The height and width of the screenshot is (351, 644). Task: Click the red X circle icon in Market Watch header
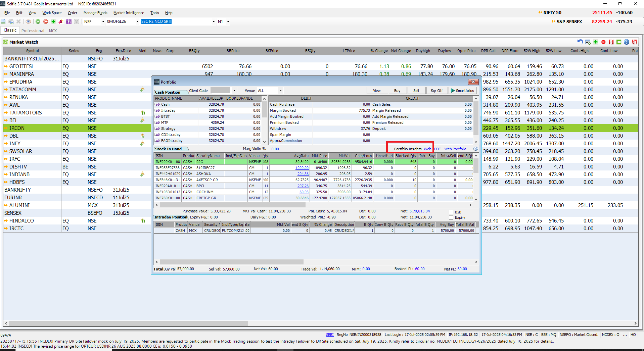tap(603, 42)
